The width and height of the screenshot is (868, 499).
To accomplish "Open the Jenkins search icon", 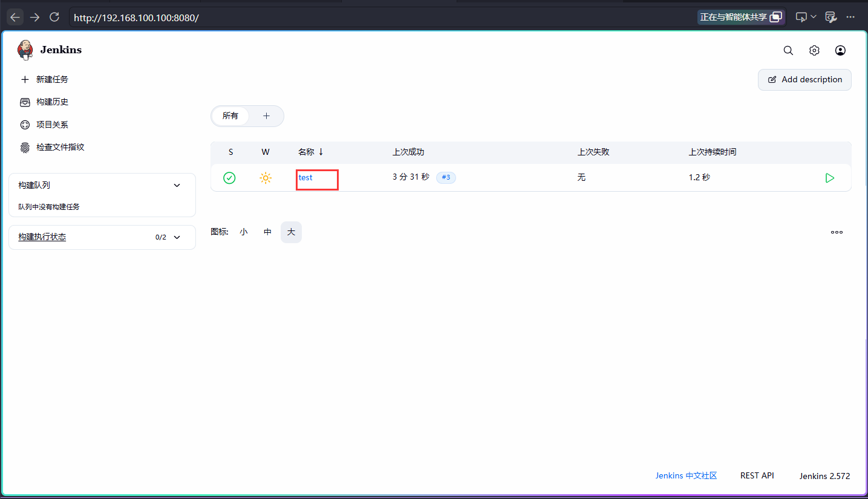I will pos(788,51).
